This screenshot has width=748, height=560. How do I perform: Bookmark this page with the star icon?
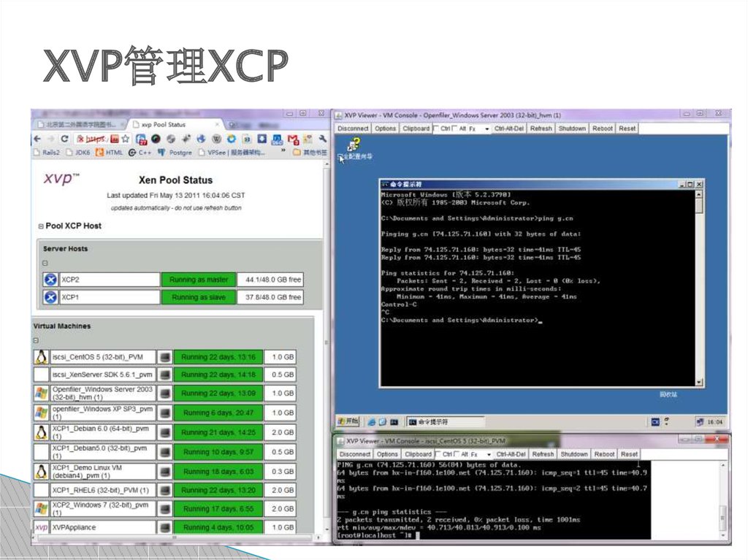(x=126, y=139)
